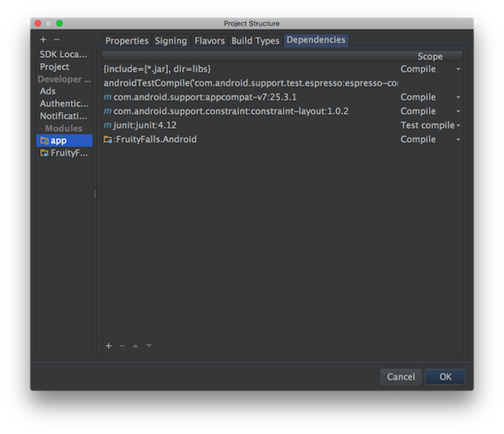Viewport: 504px width, 434px height.
Task: Confirm with the OK button
Action: click(445, 376)
